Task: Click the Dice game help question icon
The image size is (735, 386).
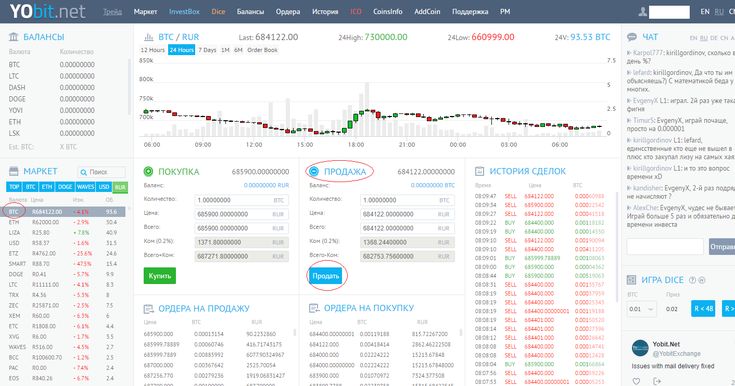Action: pos(692,280)
